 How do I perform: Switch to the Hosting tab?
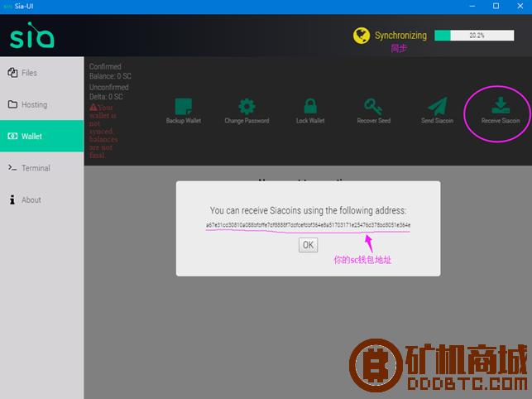pos(41,104)
